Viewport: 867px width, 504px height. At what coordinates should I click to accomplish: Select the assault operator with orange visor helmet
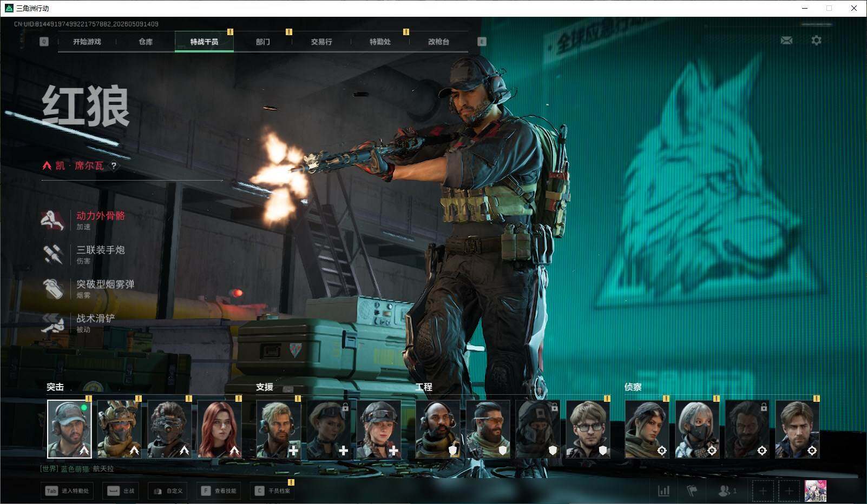pyautogui.click(x=119, y=429)
